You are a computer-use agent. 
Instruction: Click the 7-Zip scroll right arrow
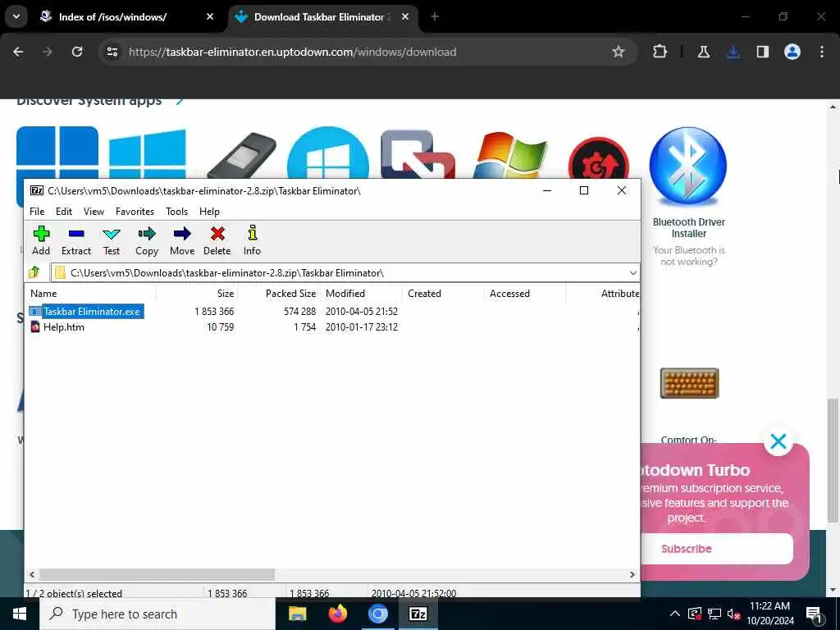(632, 574)
